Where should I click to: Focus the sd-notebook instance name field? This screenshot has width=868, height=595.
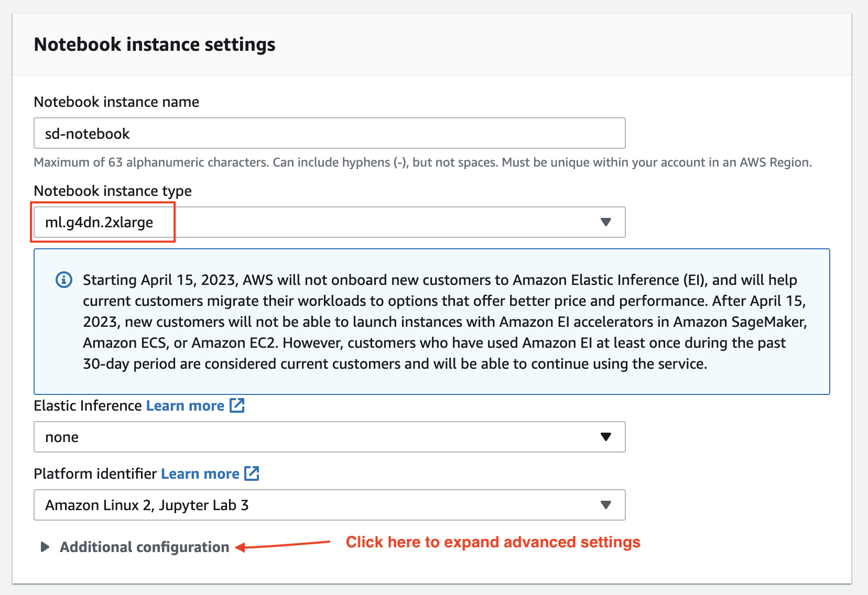(x=329, y=133)
